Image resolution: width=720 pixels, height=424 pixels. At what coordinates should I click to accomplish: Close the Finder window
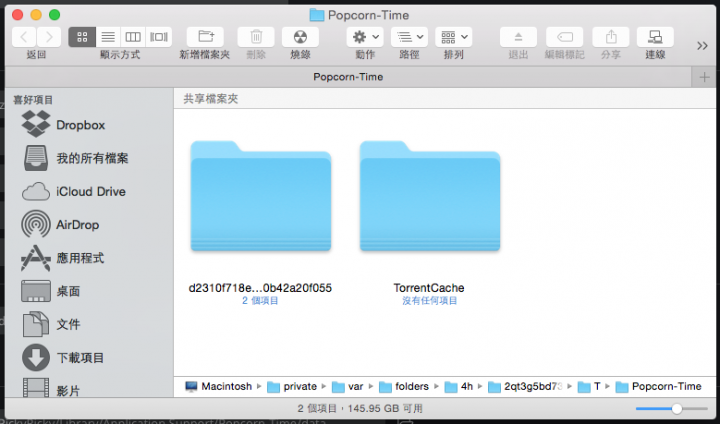[17, 15]
